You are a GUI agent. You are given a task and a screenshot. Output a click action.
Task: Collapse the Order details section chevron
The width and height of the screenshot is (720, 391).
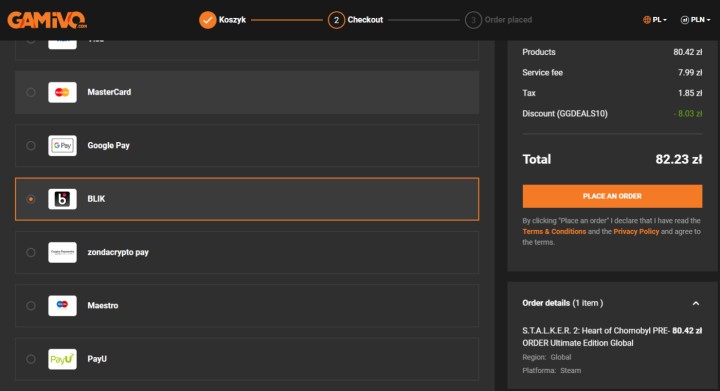coord(696,303)
